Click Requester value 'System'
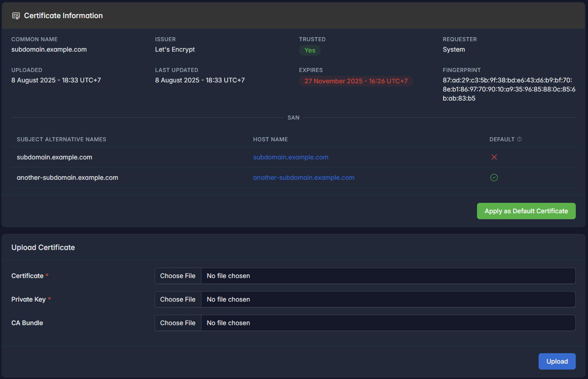The height and width of the screenshot is (379, 588). coord(454,49)
